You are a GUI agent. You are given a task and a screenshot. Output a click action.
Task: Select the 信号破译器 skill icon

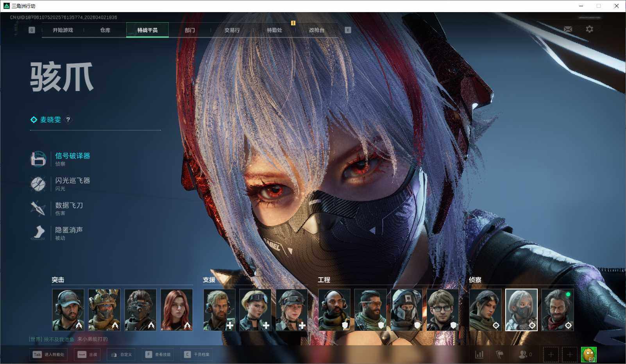pos(38,159)
